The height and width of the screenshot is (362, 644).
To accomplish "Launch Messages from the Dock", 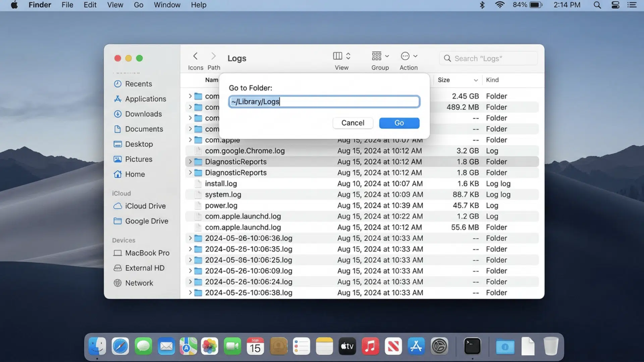I will click(x=143, y=346).
